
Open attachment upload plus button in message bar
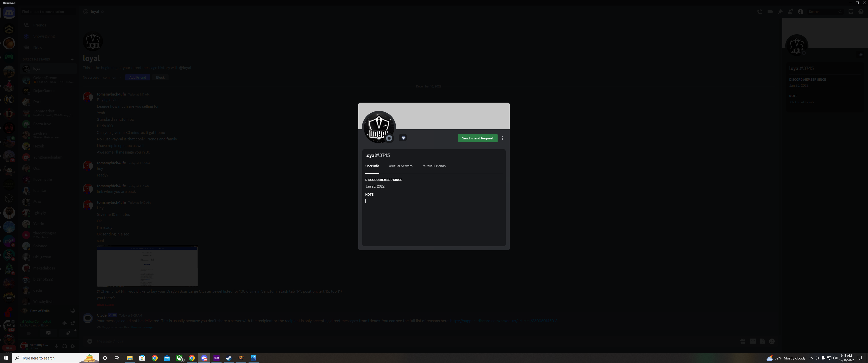pyautogui.click(x=90, y=341)
